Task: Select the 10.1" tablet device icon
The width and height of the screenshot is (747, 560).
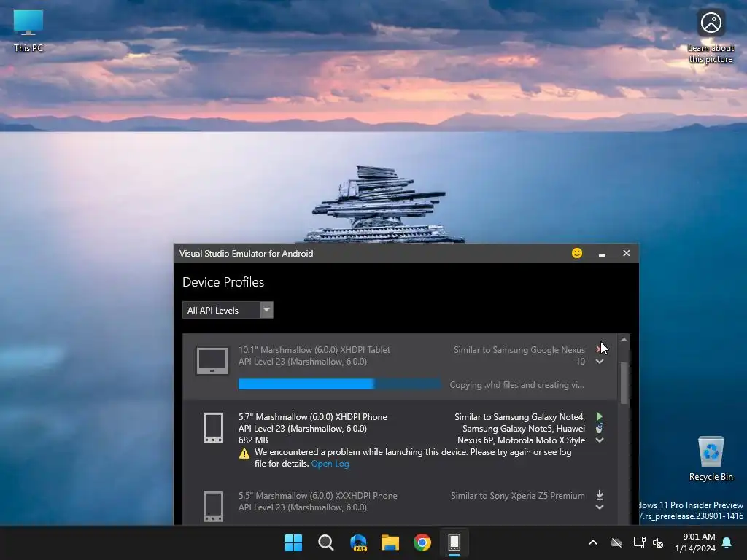Action: 212,360
